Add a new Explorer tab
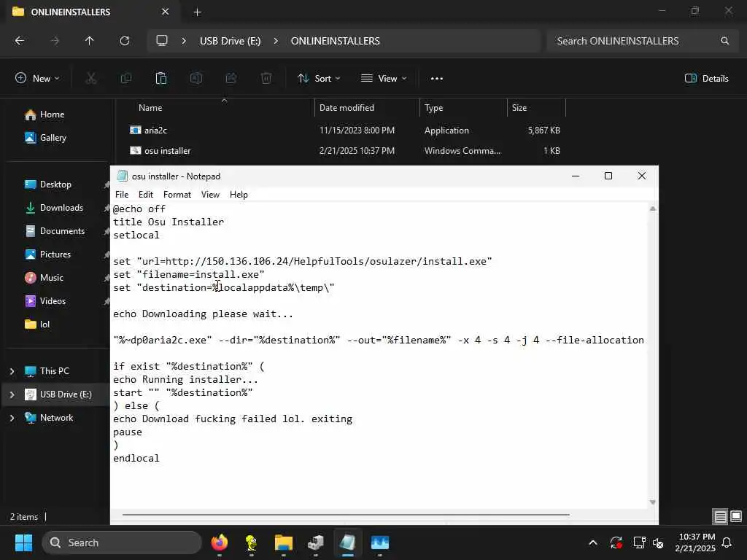Viewport: 747px width, 560px height. coord(197,12)
